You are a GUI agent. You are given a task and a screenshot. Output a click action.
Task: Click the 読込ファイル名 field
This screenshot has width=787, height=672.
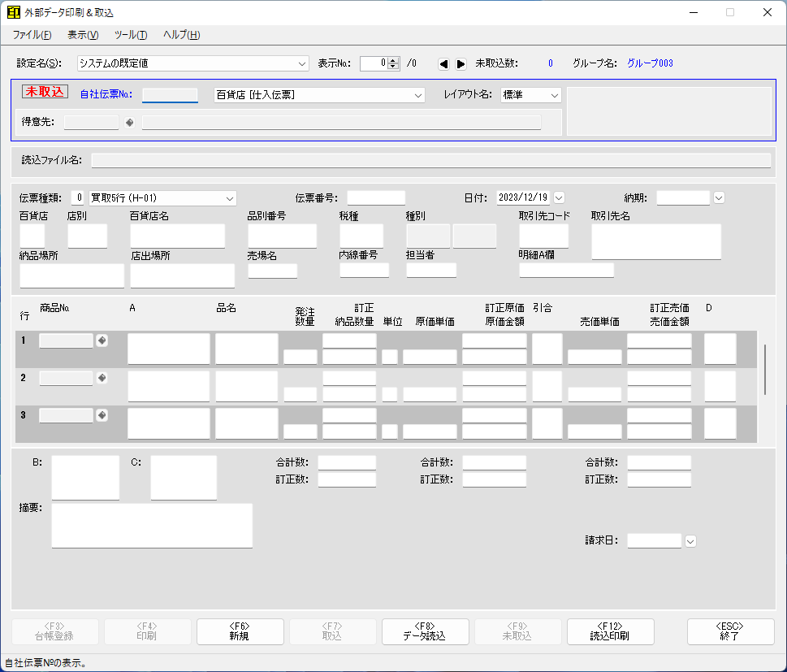pos(430,161)
